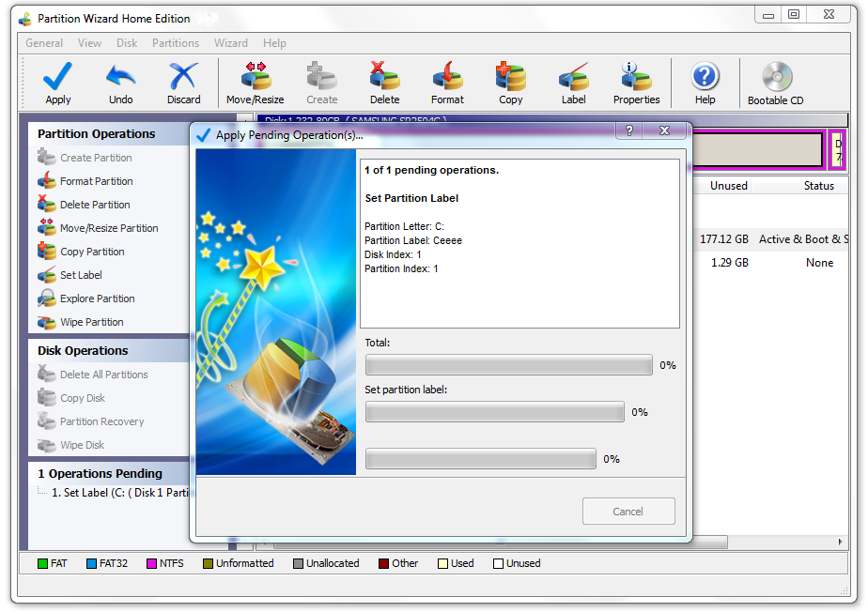
Task: Click the Status column header
Action: [x=819, y=186]
